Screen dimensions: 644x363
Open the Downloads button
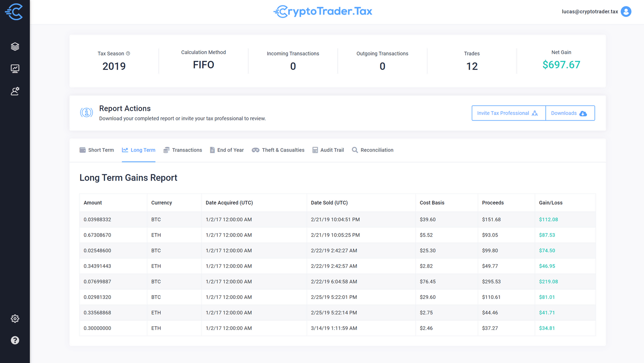(570, 113)
